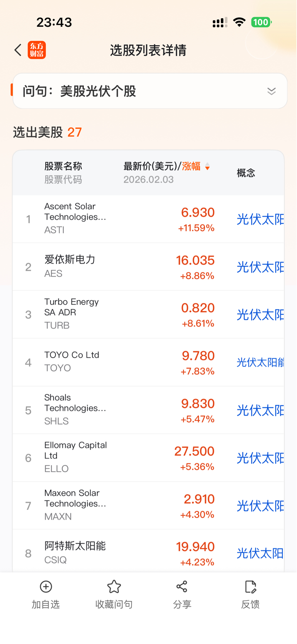Screen dimensions: 297x644
Task: Tap the 反馈 feedback icon
Action: coord(250,586)
